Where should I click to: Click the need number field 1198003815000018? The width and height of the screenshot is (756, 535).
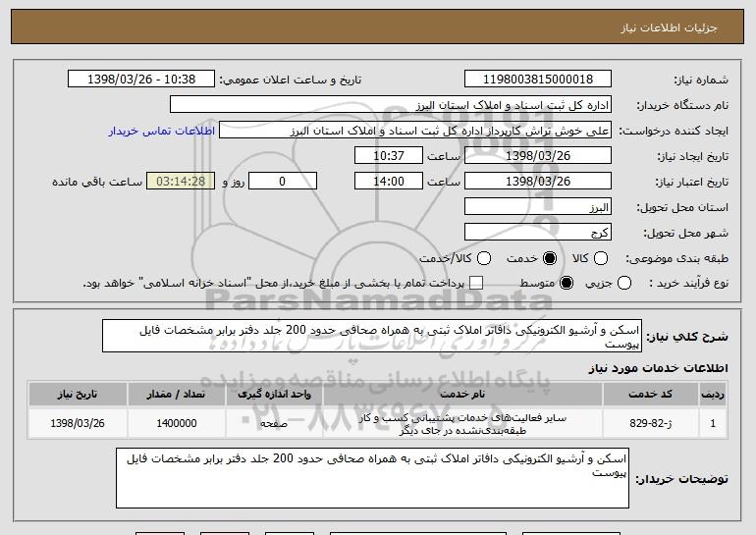pos(538,80)
